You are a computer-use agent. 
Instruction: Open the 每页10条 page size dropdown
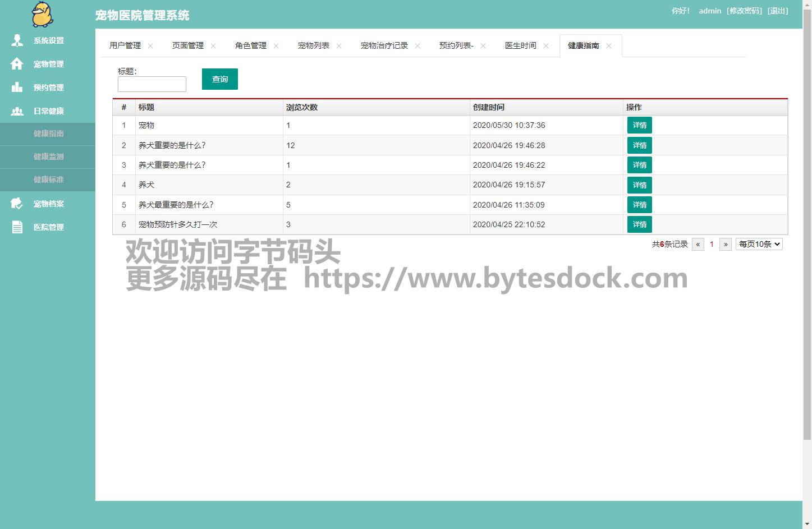[x=759, y=244]
